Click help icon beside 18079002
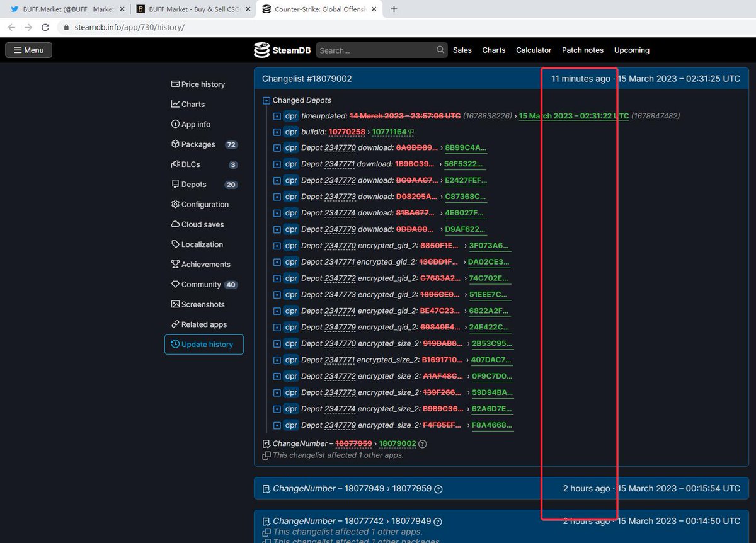 click(423, 444)
